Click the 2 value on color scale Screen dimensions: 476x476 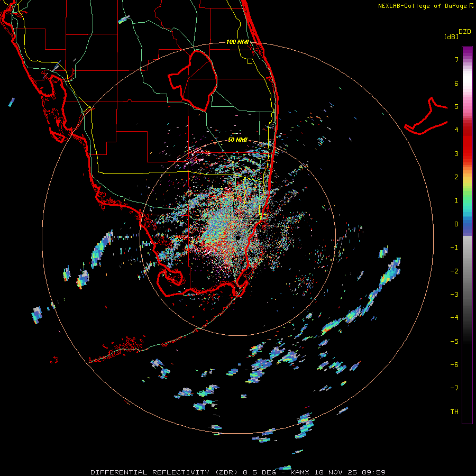[456, 177]
